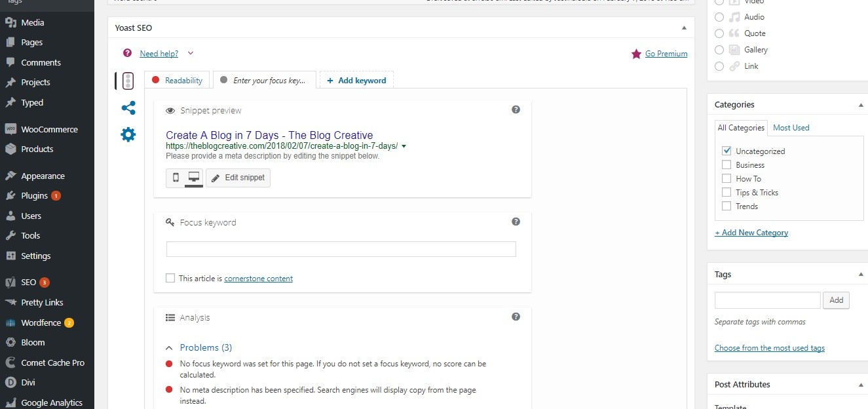Viewport: 868px width, 409px height.
Task: Tick the Tips & Tricks category
Action: tap(726, 192)
